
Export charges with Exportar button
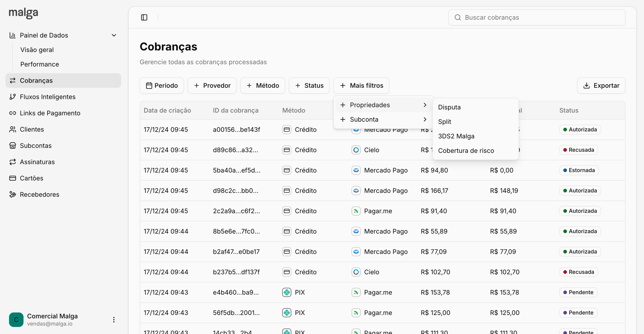coord(601,86)
